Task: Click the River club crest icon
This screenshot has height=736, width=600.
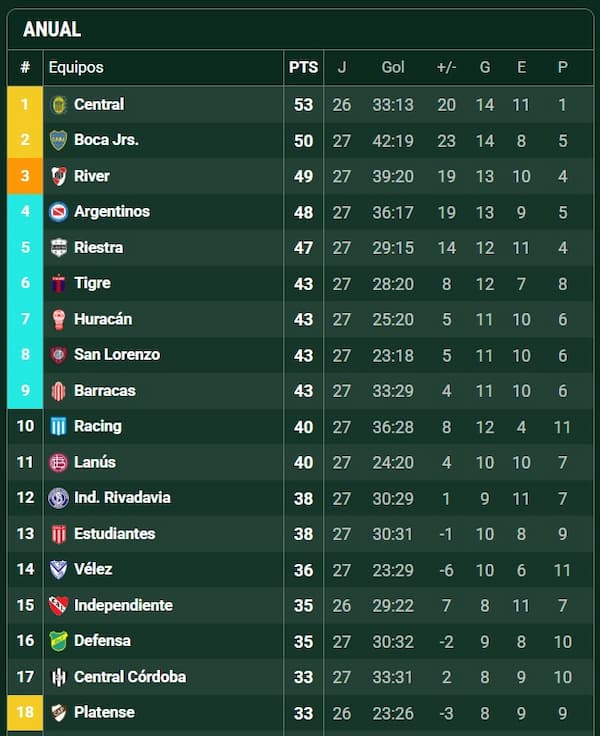Action: point(59,177)
